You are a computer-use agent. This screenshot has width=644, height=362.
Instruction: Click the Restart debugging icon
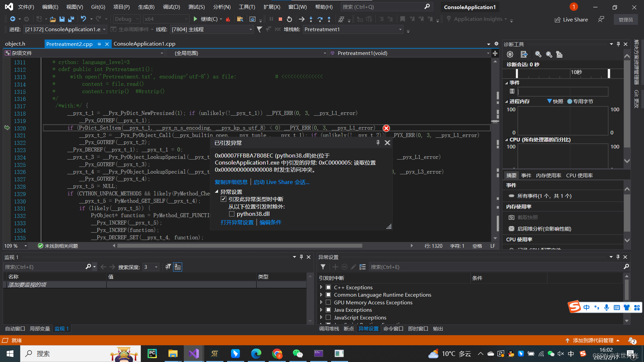click(x=289, y=19)
